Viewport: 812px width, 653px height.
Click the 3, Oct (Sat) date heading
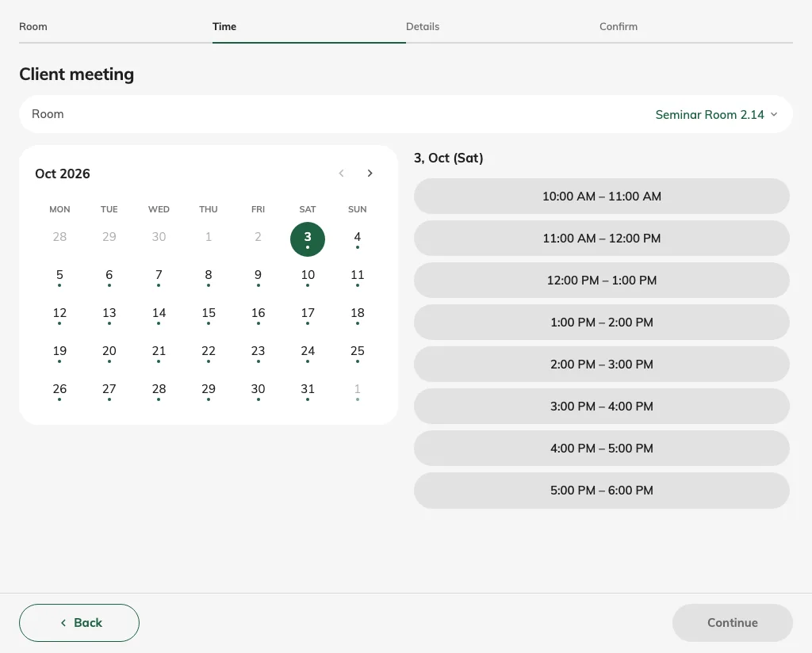point(449,158)
